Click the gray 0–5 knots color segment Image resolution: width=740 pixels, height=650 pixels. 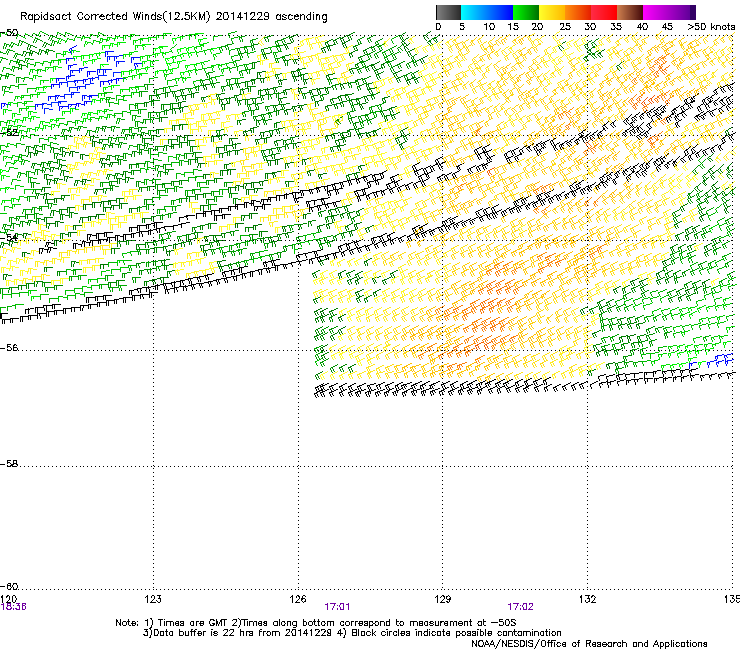pos(448,12)
